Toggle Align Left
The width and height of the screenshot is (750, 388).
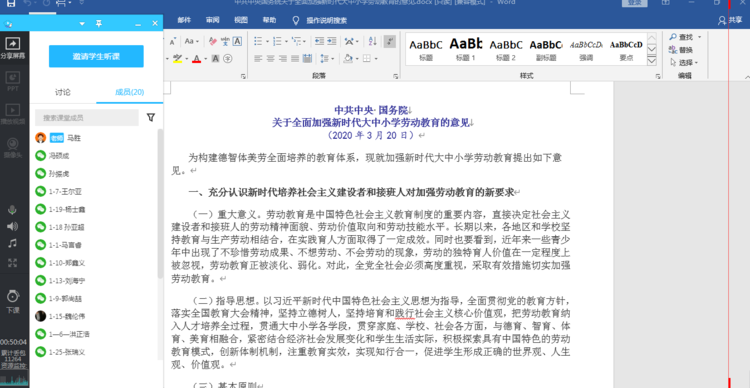point(258,58)
